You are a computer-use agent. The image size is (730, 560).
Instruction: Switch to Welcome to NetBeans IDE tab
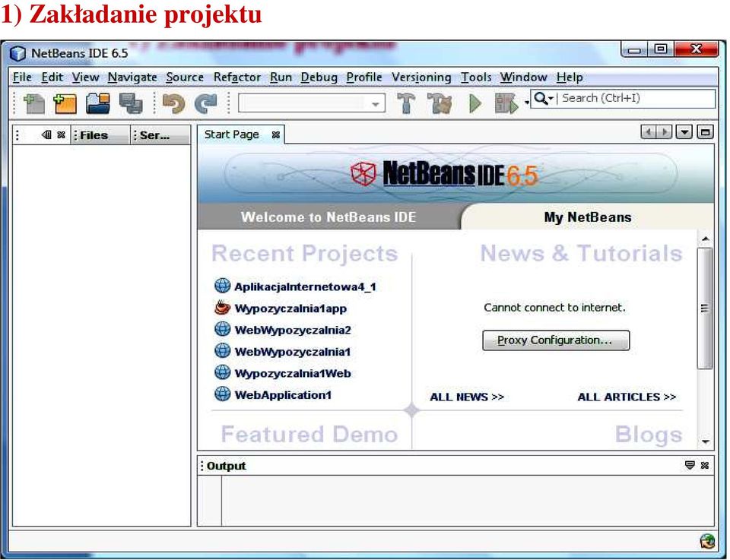(328, 217)
